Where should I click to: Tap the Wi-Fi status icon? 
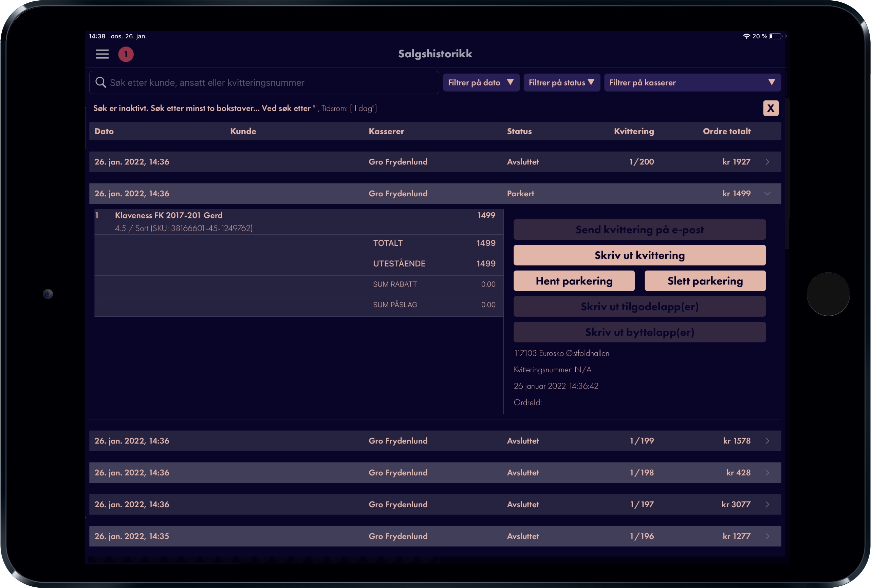click(746, 36)
